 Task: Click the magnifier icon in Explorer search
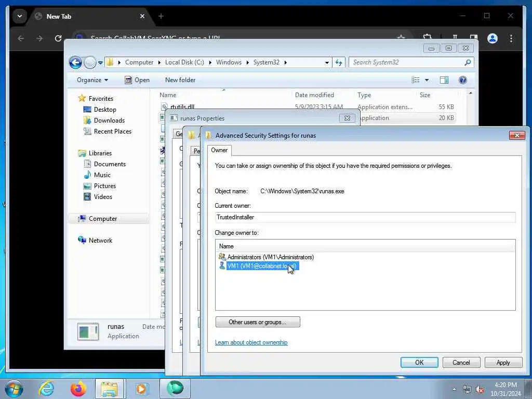coord(468,62)
